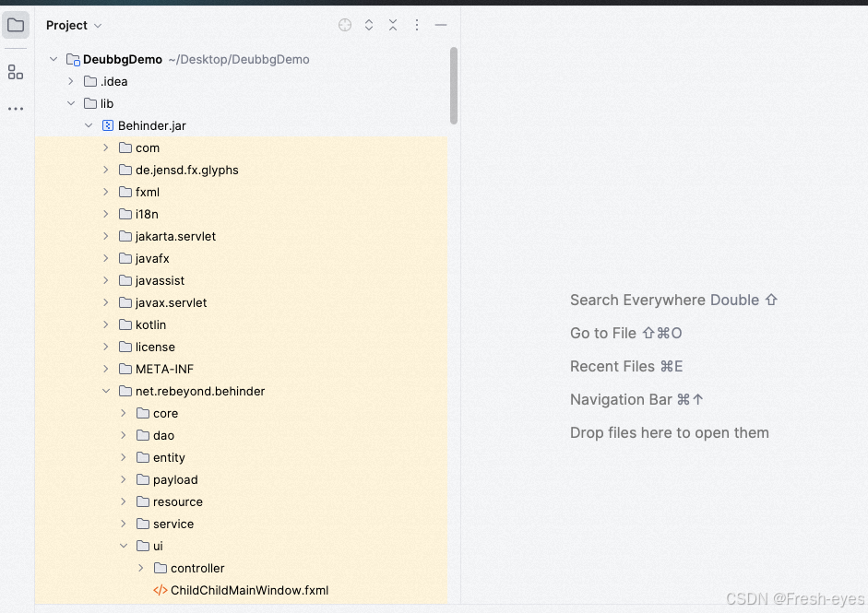Click the Search Everywhere link
868x613 pixels.
click(673, 300)
